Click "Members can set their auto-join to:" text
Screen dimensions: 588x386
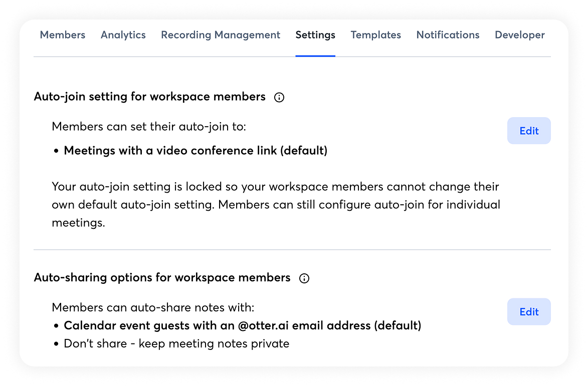tap(149, 127)
